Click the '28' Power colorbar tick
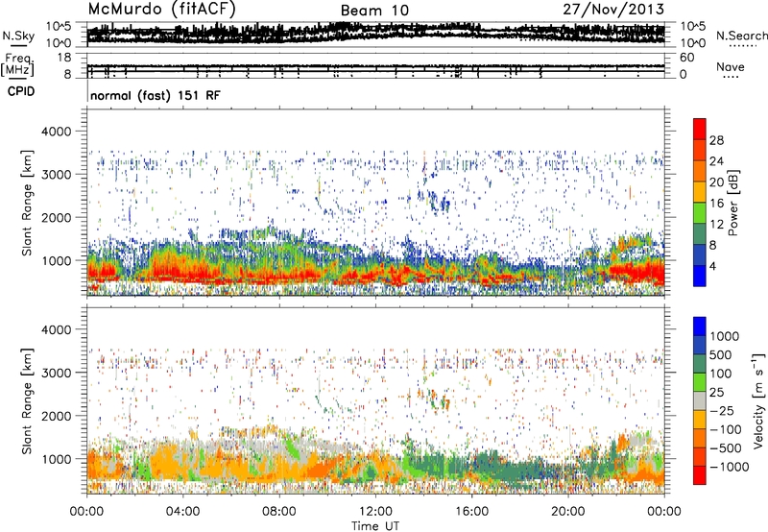The image size is (768, 532). click(716, 140)
